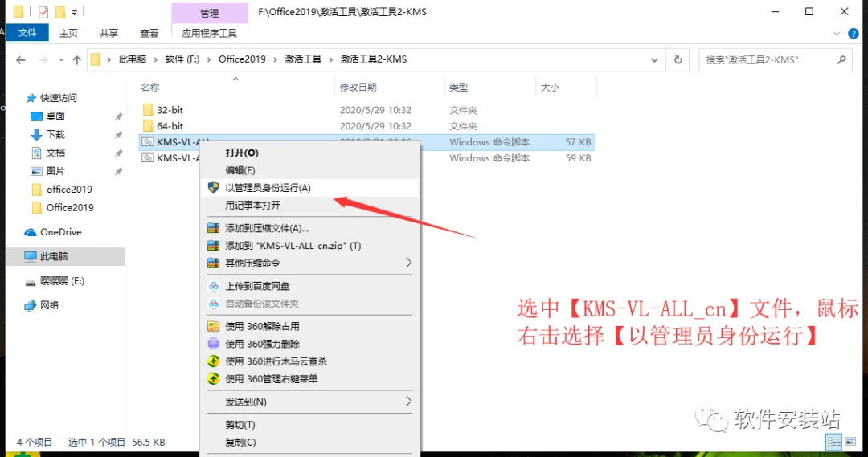Image resolution: width=868 pixels, height=457 pixels.
Task: Click the Back navigation arrow
Action: pos(21,59)
